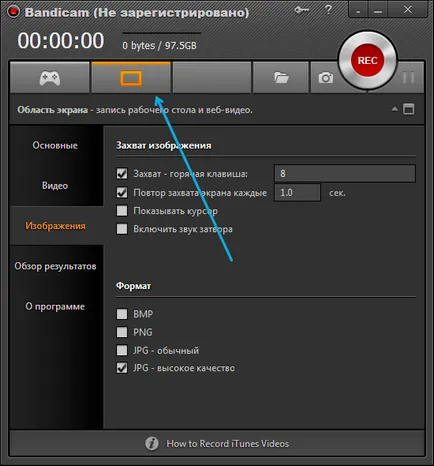Open the 'How to Record iTunes Videos' link
This screenshot has height=466, width=434.
click(x=228, y=443)
